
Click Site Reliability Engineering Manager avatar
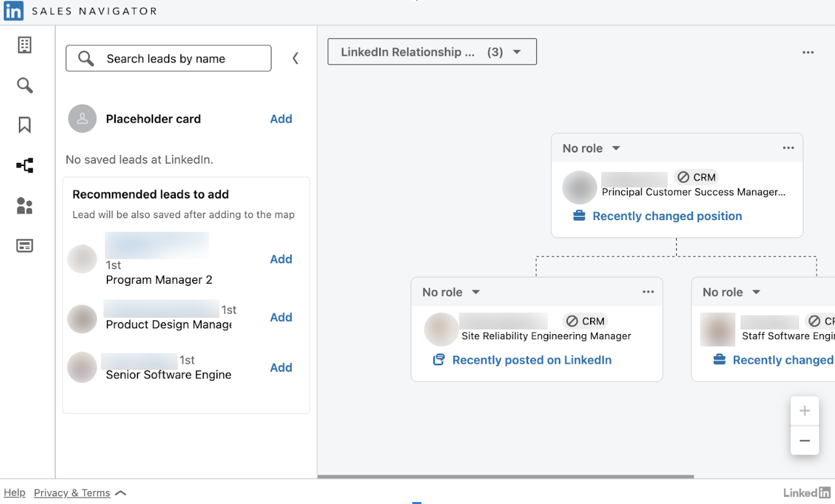[x=442, y=329]
